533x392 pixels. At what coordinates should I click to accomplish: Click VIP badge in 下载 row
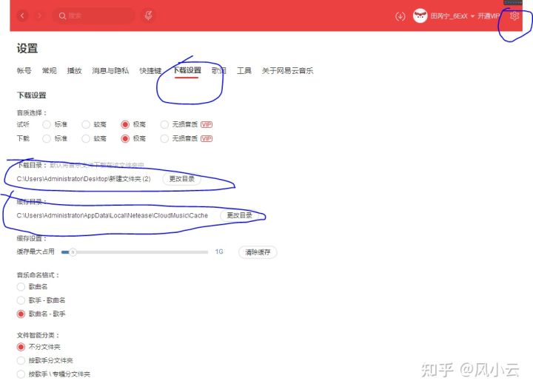(207, 138)
